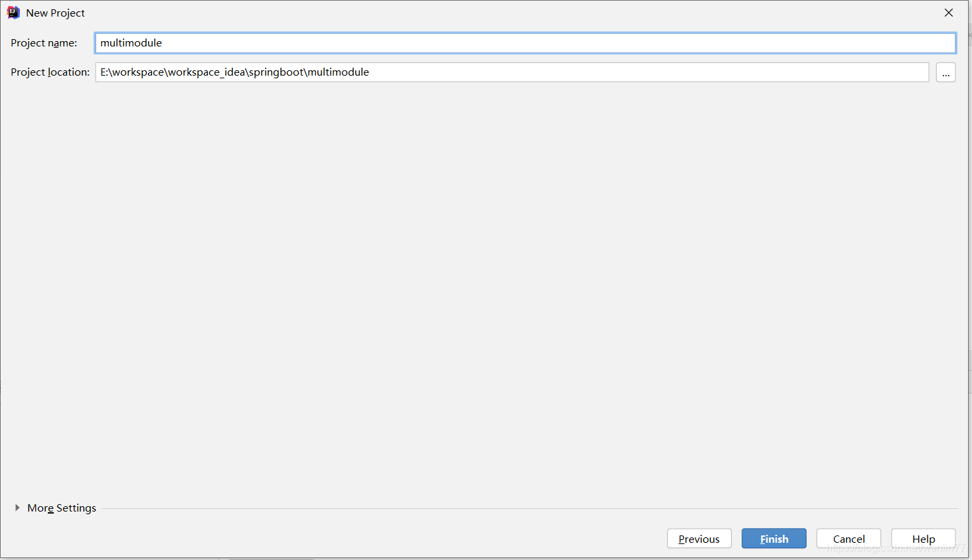Click Finish to create the project

(774, 539)
